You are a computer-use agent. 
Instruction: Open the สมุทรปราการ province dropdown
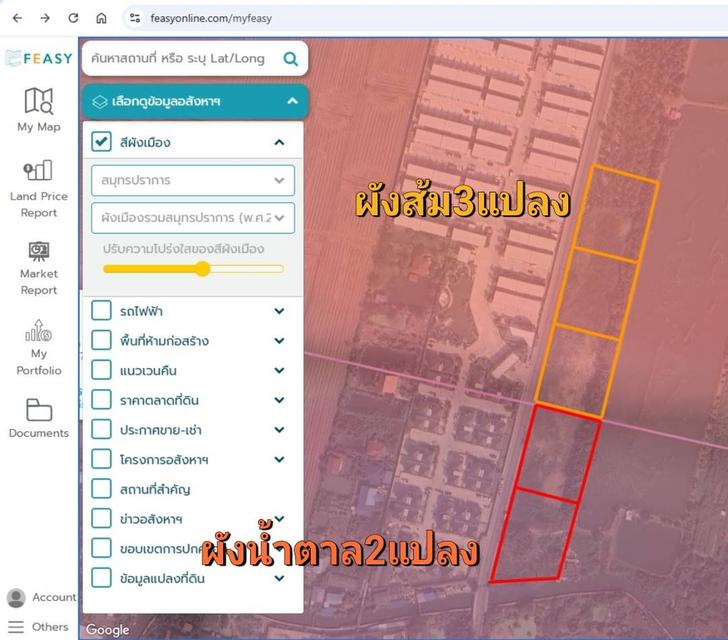193,180
